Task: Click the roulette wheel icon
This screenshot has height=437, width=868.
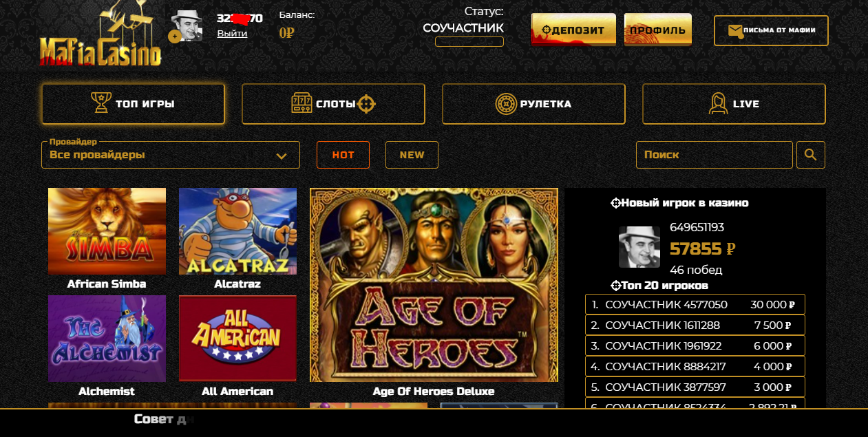Action: 506,104
